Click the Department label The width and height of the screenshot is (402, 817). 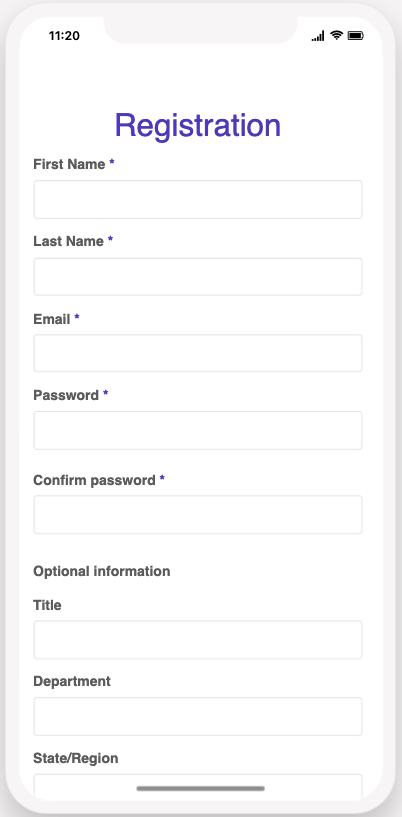(x=72, y=682)
